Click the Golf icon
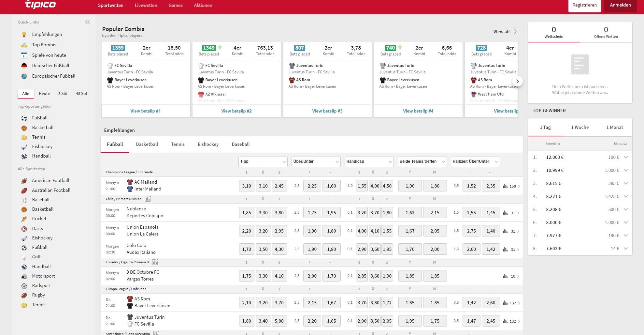 tap(24, 257)
